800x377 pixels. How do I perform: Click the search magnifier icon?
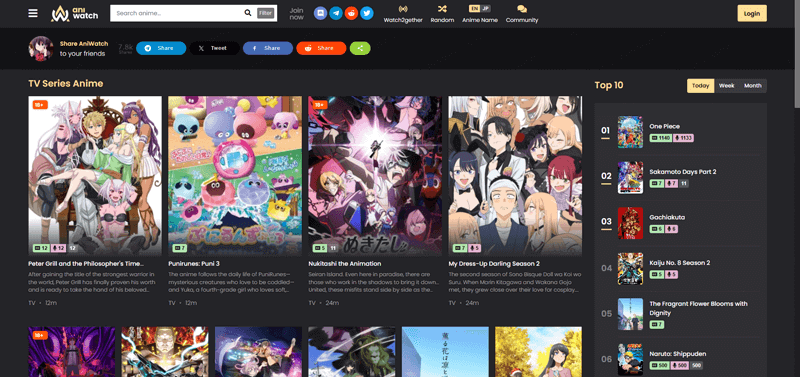pos(248,13)
